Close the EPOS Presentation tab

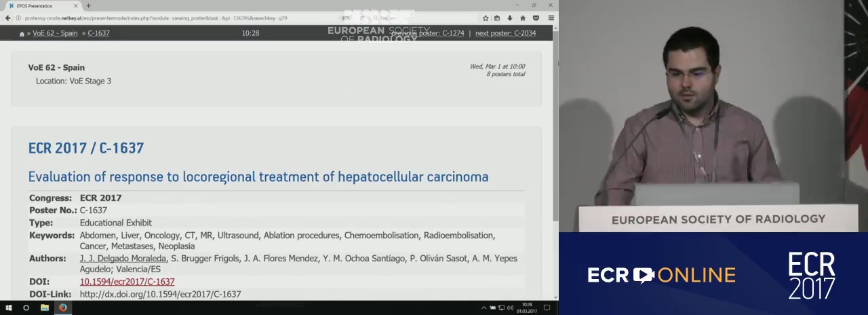(77, 6)
